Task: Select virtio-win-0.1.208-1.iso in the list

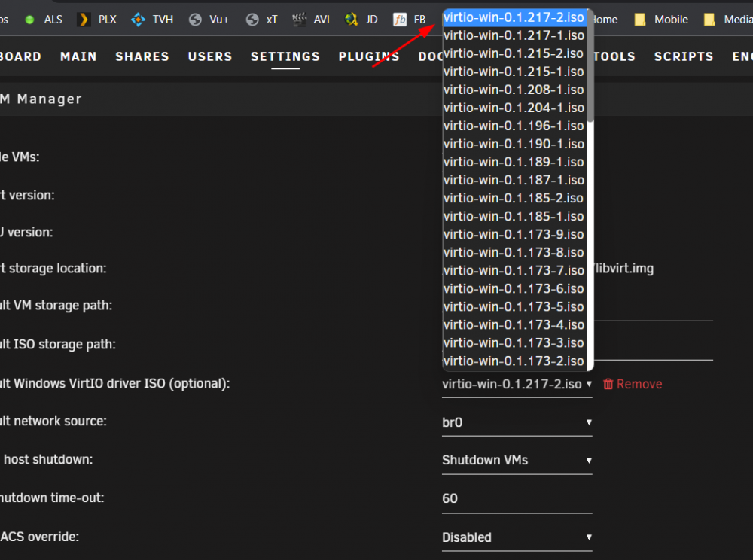Action: 514,90
